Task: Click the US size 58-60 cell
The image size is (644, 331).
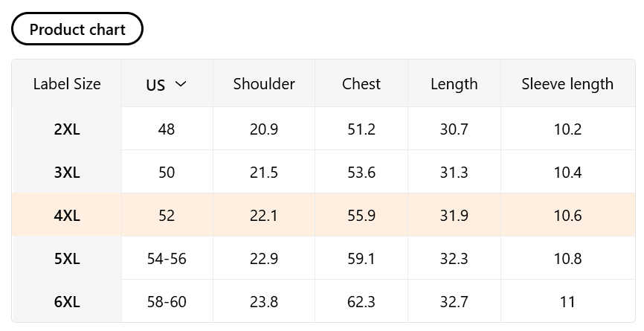Action: 167,302
